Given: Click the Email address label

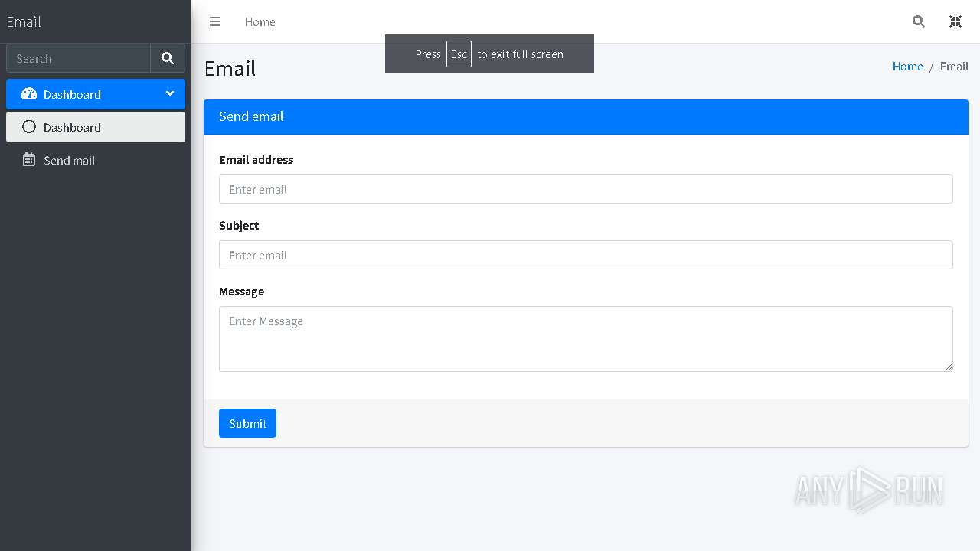Looking at the screenshot, I should pyautogui.click(x=256, y=160).
